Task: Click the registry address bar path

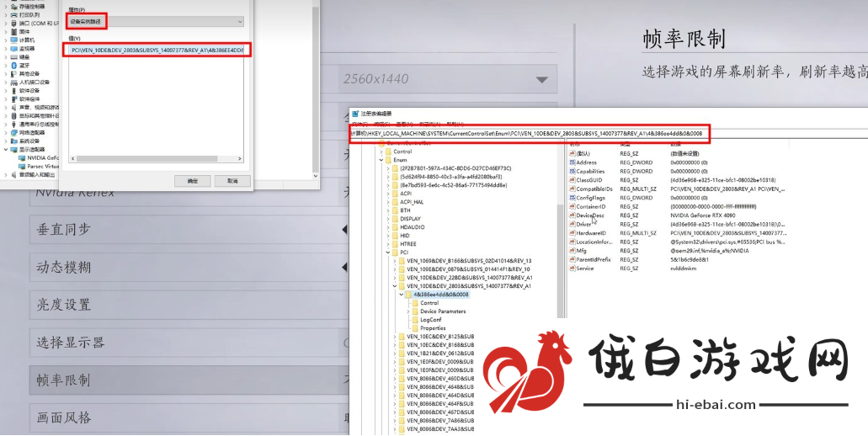Action: click(526, 133)
